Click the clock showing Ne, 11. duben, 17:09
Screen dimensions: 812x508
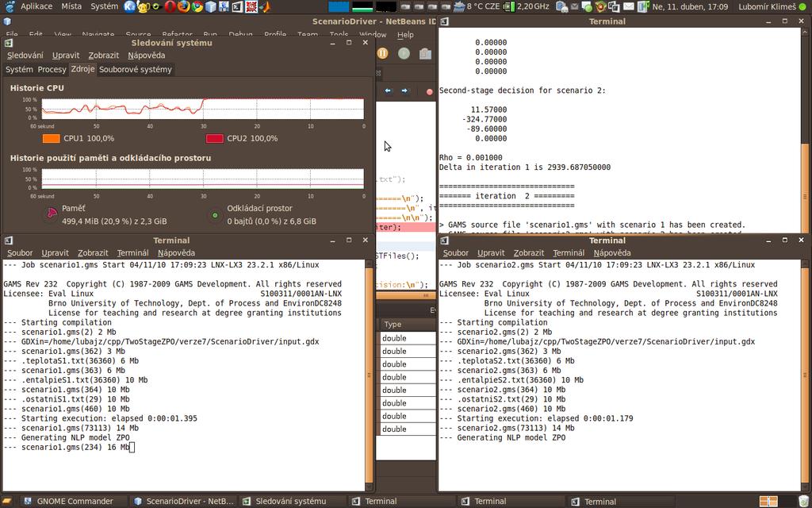(x=690, y=6)
